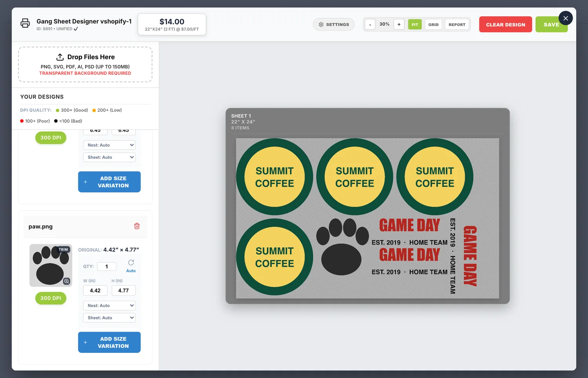This screenshot has width=588, height=378.
Task: Click the TRANSPARENT BACKGROUND REQUIRED notice
Action: tap(85, 73)
